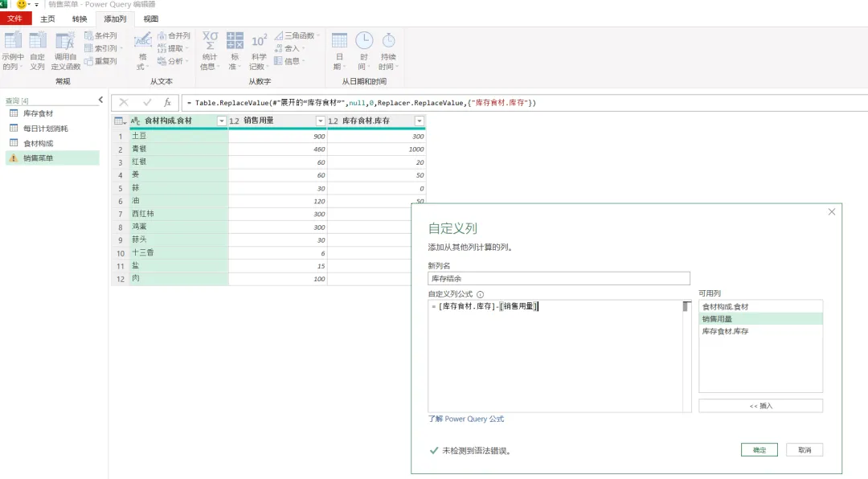
Task: Click the 确定 OK button
Action: coord(759,450)
